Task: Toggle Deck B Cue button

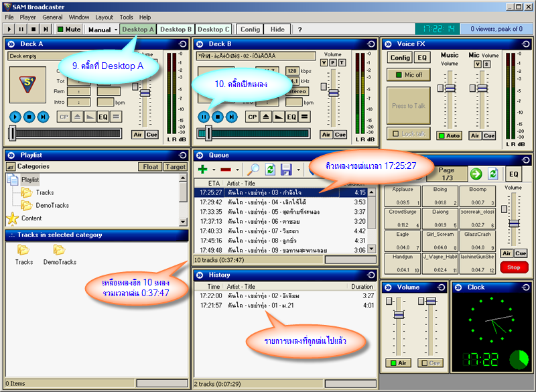Action: coord(340,135)
